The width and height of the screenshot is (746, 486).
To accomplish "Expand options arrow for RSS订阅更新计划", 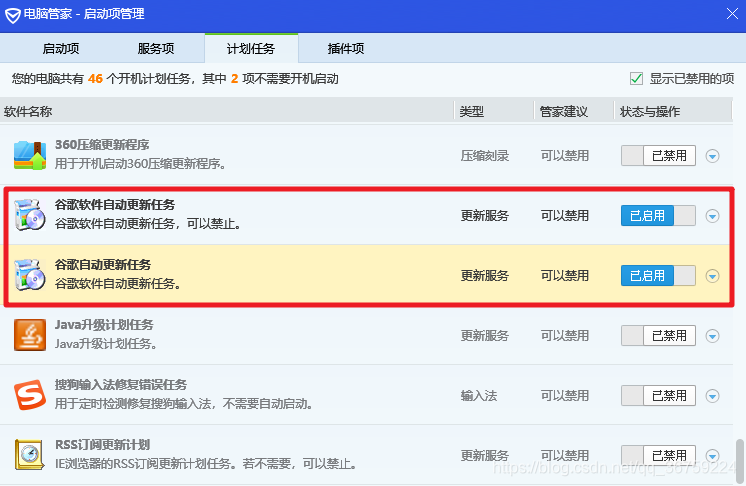I will (x=712, y=456).
